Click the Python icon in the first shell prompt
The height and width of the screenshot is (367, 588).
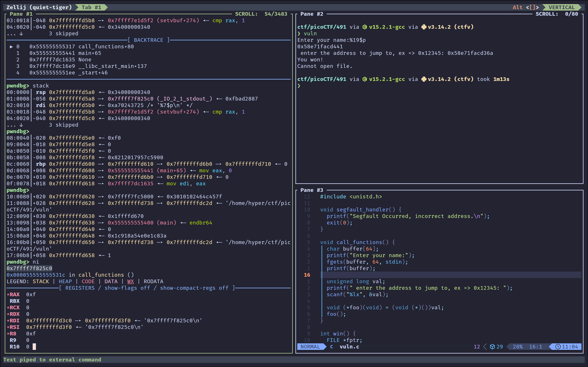(x=424, y=27)
